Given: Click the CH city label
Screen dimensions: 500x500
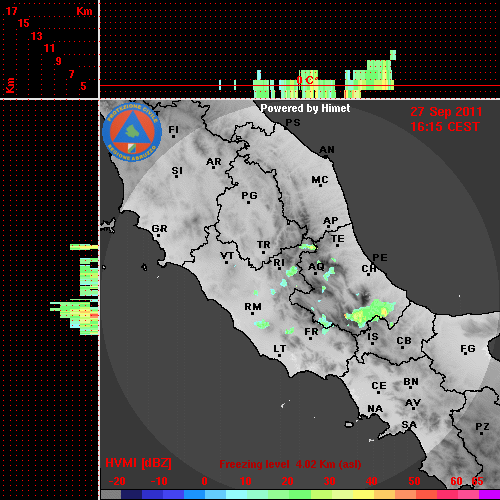Looking at the screenshot, I should (369, 268).
